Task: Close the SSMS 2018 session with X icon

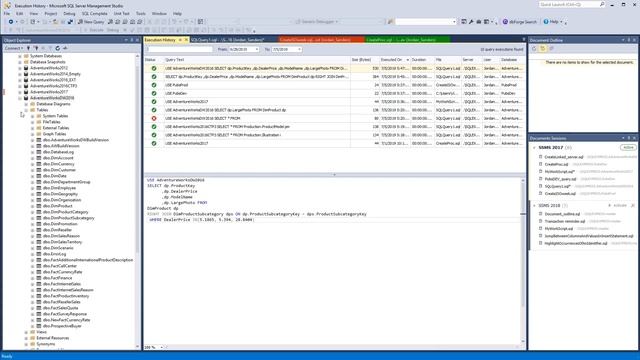Action: (633, 206)
